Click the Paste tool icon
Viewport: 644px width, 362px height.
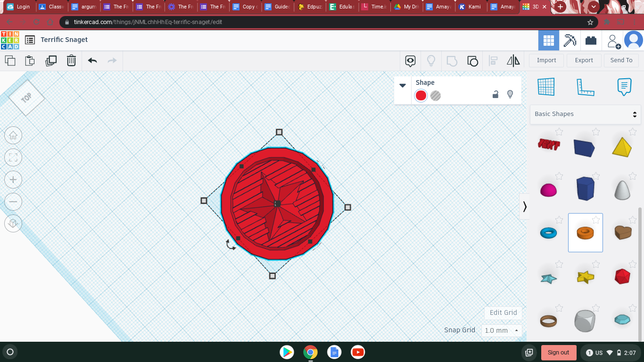30,60
